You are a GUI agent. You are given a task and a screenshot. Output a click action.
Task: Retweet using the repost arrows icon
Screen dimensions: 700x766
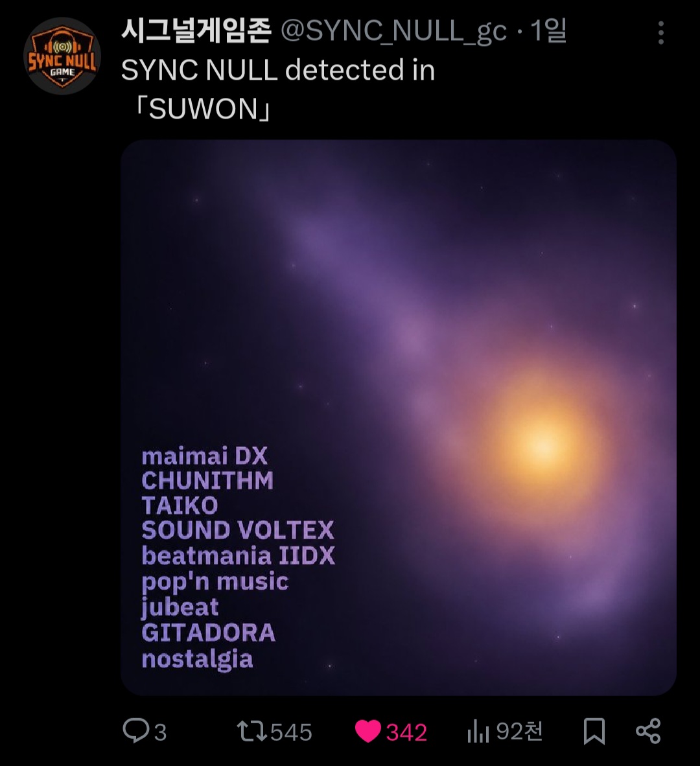point(251,731)
